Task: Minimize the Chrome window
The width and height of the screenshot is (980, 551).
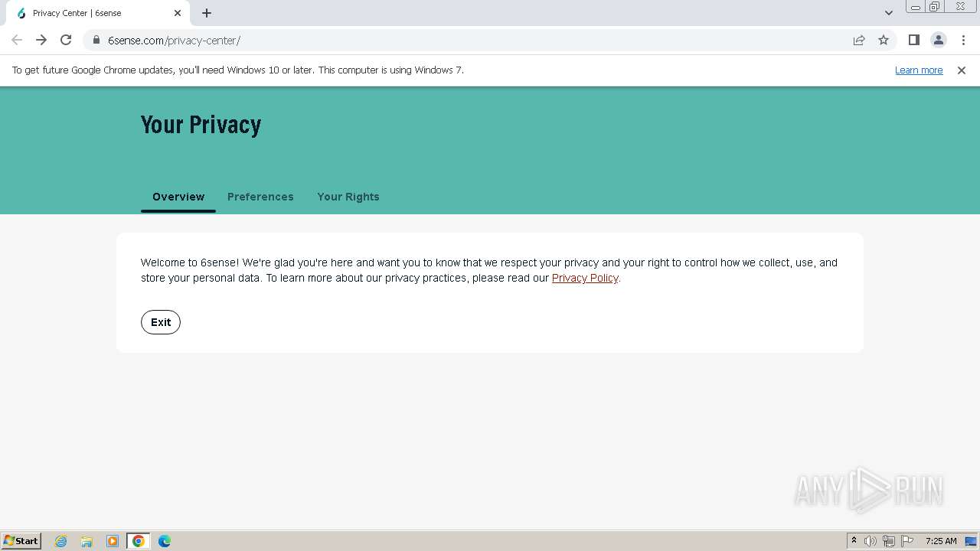Action: pyautogui.click(x=915, y=7)
